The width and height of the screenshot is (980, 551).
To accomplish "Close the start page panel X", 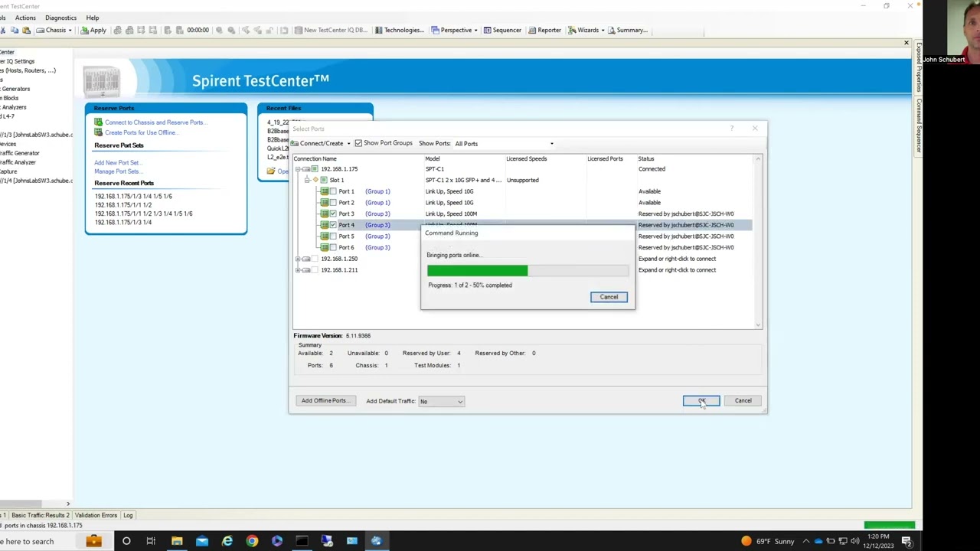I will point(906,43).
